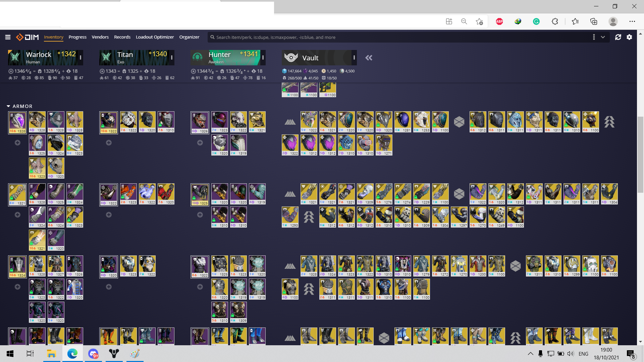
Task: Open the Paint app on taskbar
Action: [135, 354]
